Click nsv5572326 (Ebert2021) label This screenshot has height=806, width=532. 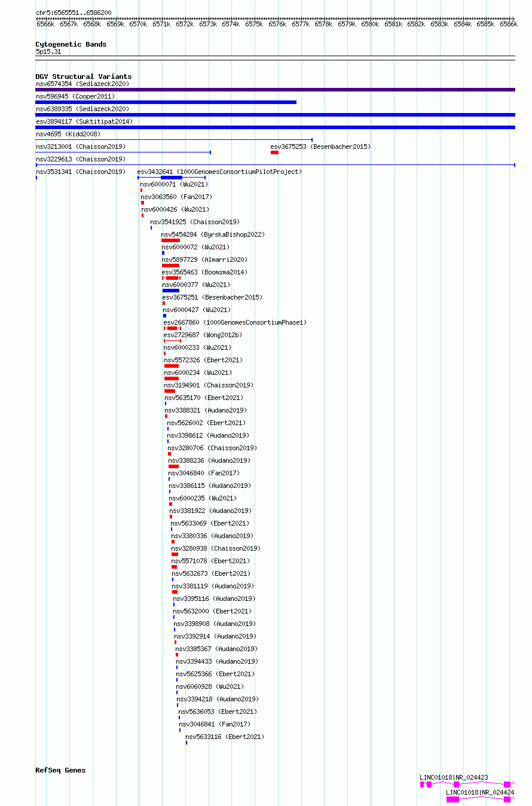coord(204,361)
